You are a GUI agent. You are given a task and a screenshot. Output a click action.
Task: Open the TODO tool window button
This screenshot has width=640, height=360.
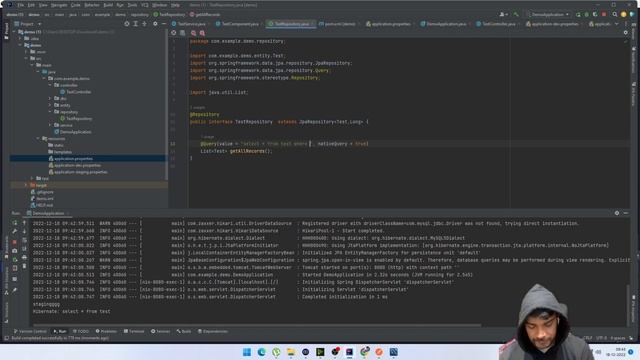tap(80, 331)
